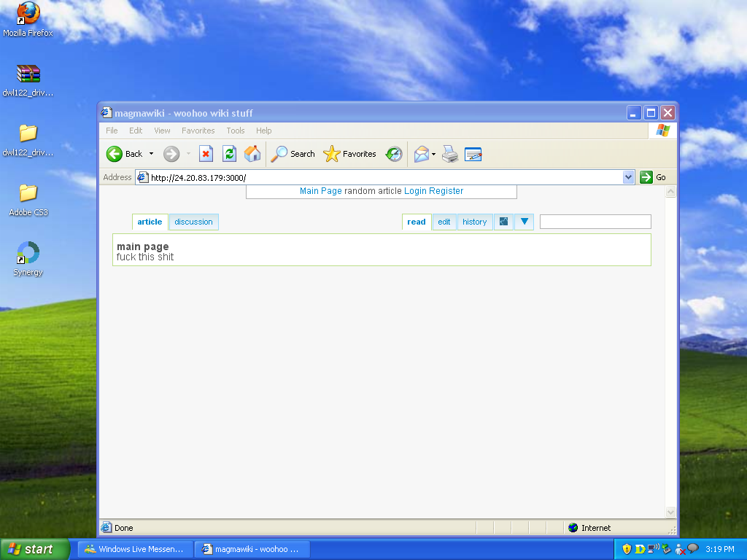The image size is (747, 560).
Task: Open the Favorites star button
Action: point(349,154)
